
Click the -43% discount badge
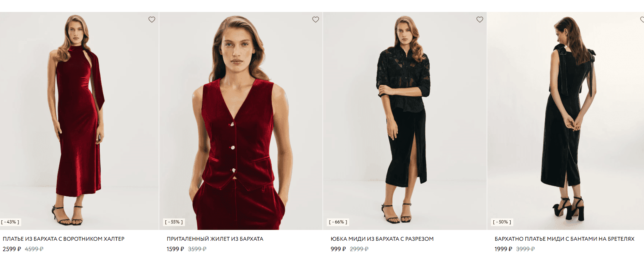click(10, 222)
